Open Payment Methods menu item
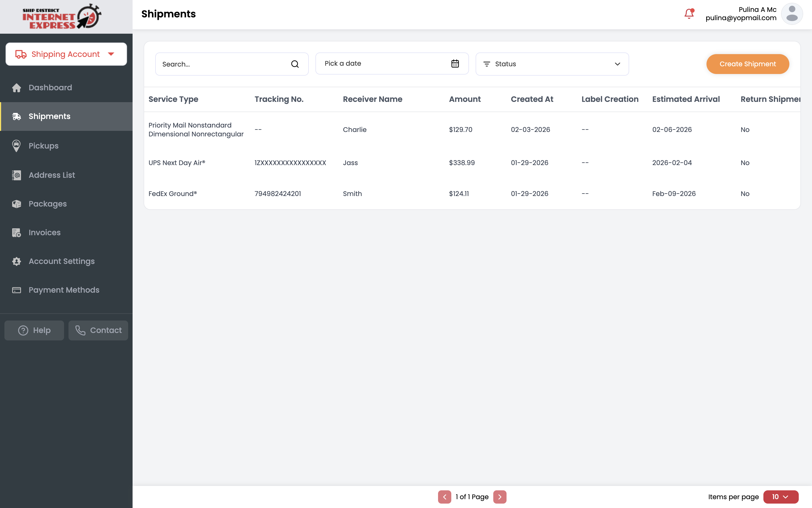This screenshot has width=812, height=508. pos(64,290)
